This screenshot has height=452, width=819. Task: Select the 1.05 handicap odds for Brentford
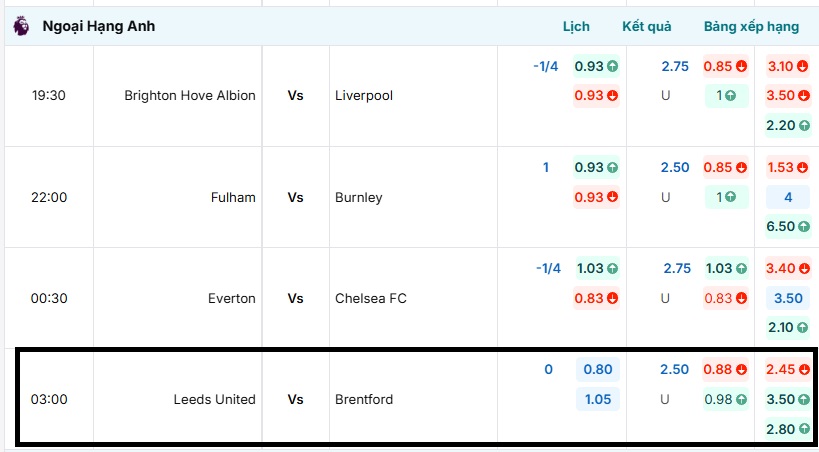coord(597,399)
